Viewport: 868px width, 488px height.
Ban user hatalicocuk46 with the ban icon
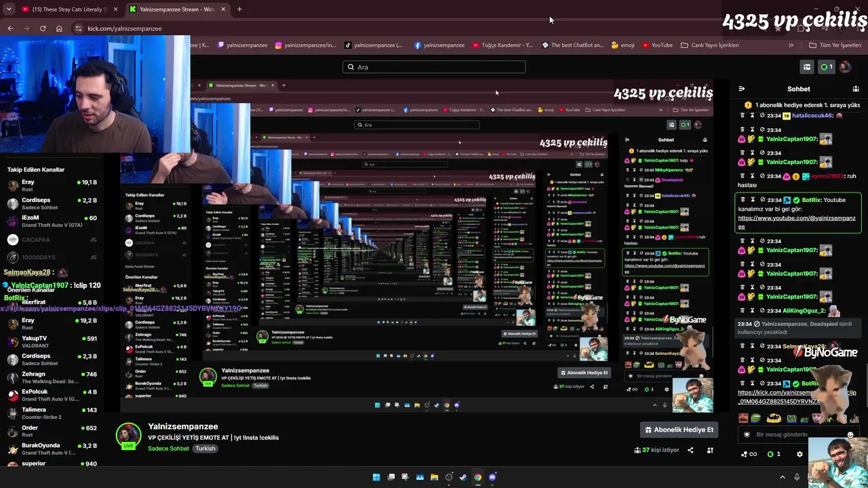click(762, 115)
